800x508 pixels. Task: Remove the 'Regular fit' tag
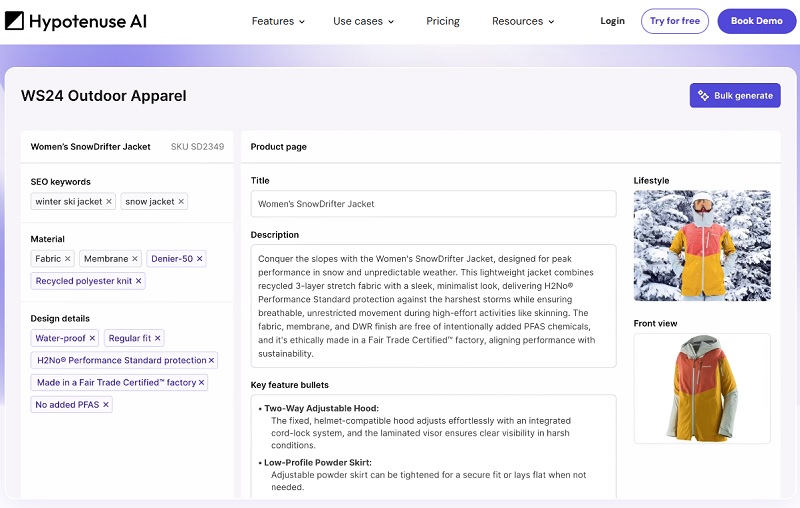point(158,339)
